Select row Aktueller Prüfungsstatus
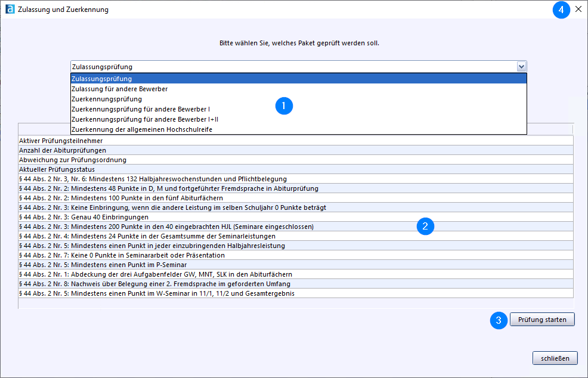 tap(296, 169)
